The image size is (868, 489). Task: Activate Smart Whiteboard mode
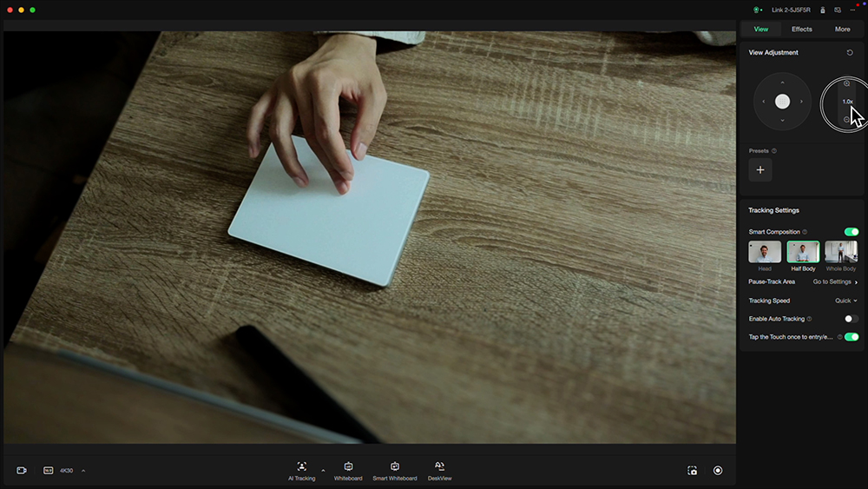coord(395,471)
